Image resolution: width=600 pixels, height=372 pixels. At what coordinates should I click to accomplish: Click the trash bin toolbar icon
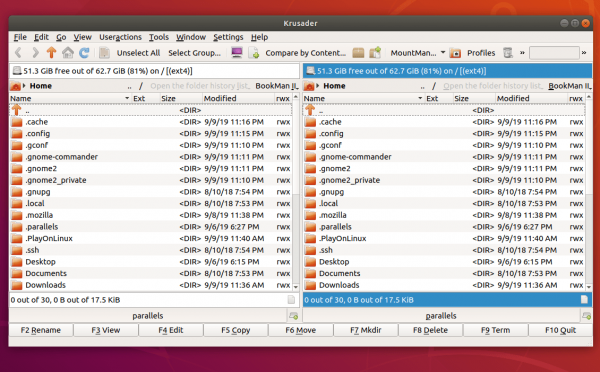[508, 53]
